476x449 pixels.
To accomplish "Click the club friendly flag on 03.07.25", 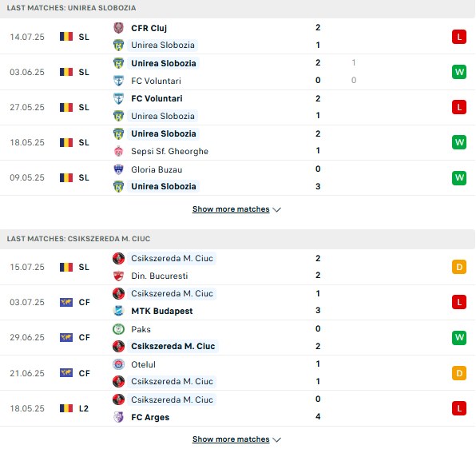I will (66, 302).
